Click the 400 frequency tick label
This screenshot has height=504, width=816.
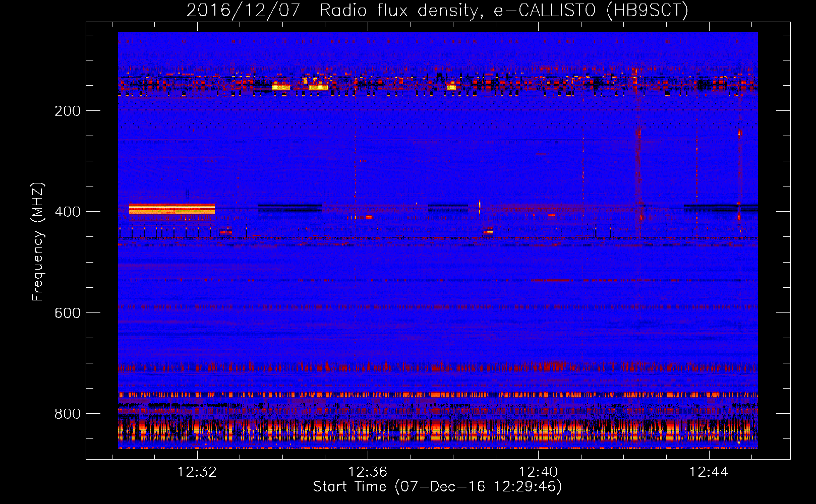coord(68,212)
